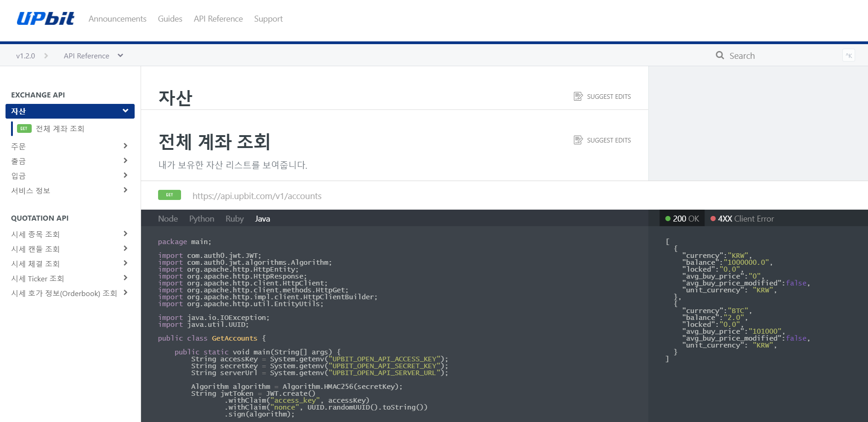Click Suggest Edits beside 전체 계좌 조회 heading

[x=602, y=140]
